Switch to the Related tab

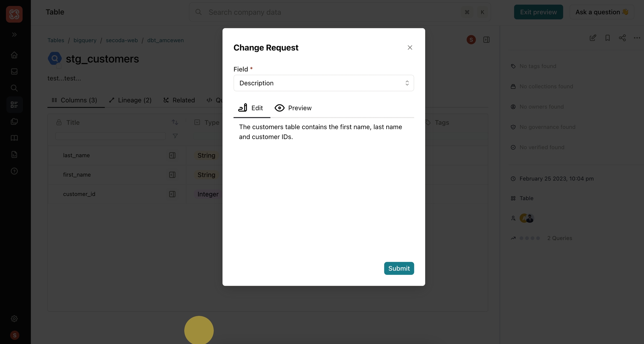179,100
